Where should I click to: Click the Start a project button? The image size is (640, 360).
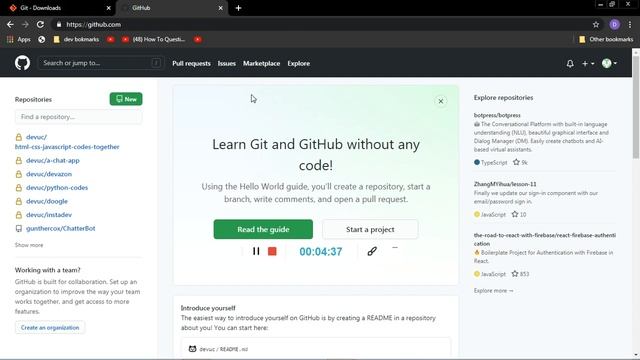click(370, 229)
